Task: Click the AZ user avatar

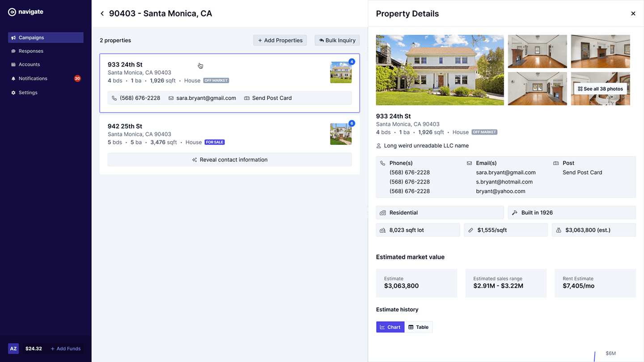Action: click(13, 349)
